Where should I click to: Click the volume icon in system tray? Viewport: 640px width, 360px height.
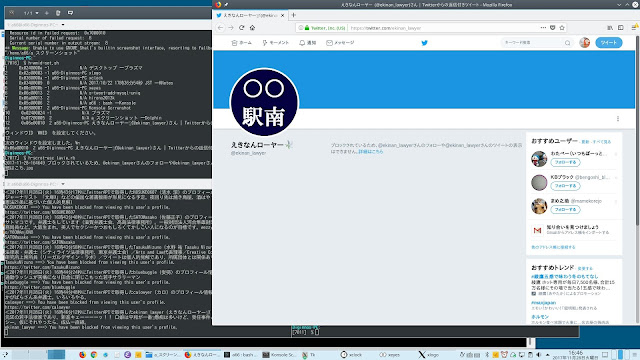pos(538,355)
